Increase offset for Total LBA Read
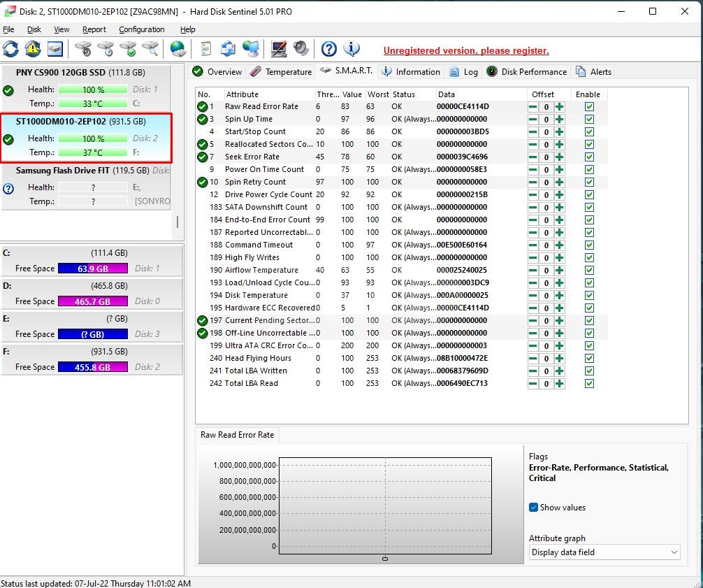 (x=559, y=383)
